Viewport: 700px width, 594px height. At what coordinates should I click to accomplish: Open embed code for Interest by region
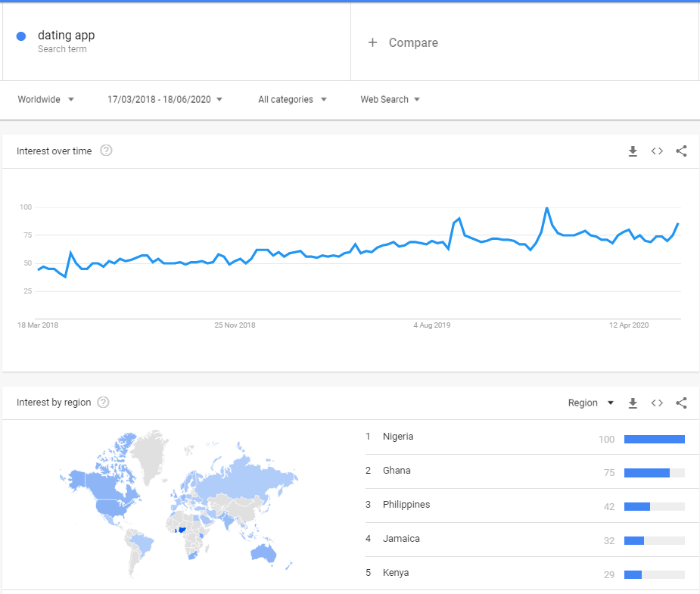[x=657, y=403]
